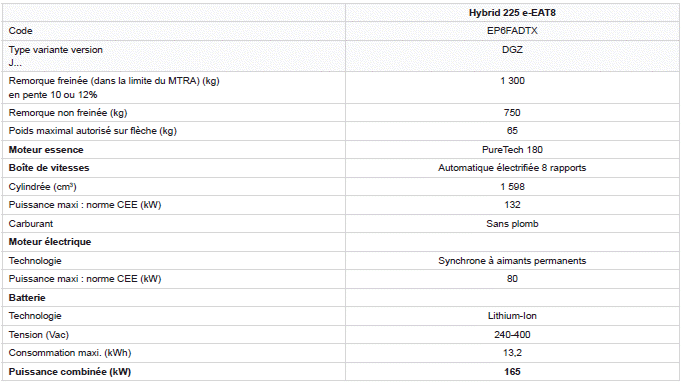Click the Automatique électrifiée 8 rapports value
The image size is (681, 385).
512,168
